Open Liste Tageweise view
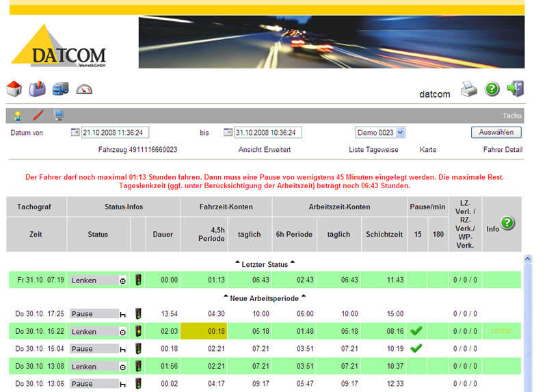 pyautogui.click(x=374, y=149)
